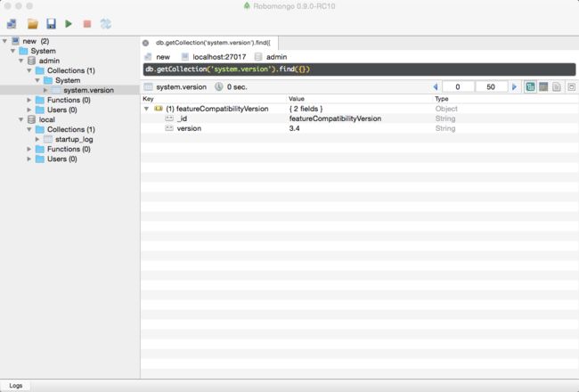The width and height of the screenshot is (579, 392).
Task: Click the rotate orientation toolbar icon
Action: pyautogui.click(x=106, y=24)
